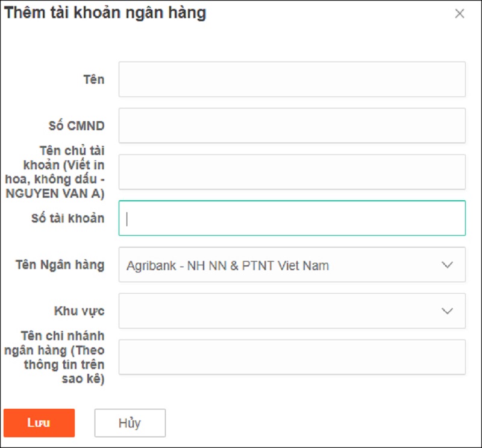Click the NGUYEN VAN A label hint
The height and width of the screenshot is (448, 482).
point(55,194)
